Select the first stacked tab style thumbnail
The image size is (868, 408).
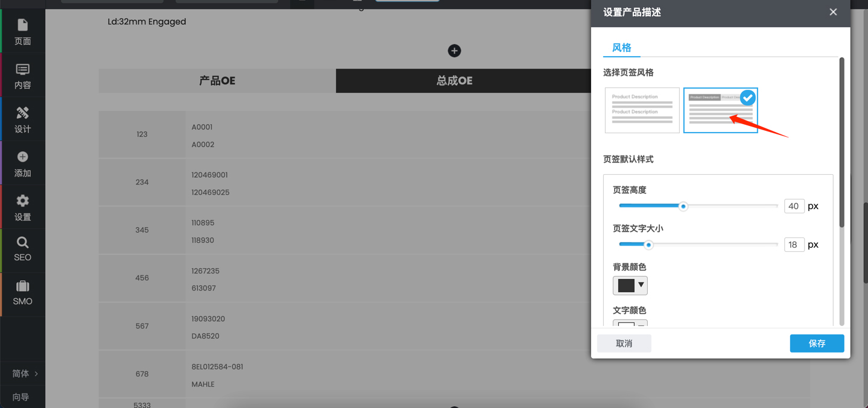[x=642, y=110]
